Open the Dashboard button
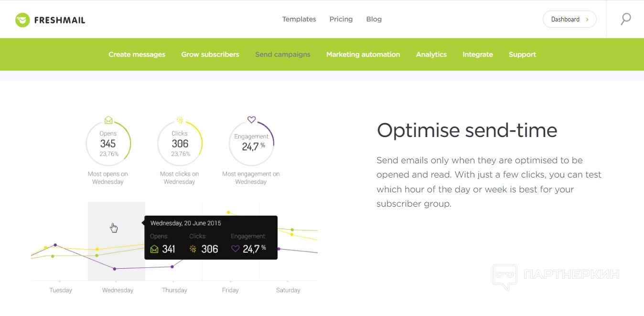Viewport: 644px width, 316px height. pyautogui.click(x=569, y=19)
